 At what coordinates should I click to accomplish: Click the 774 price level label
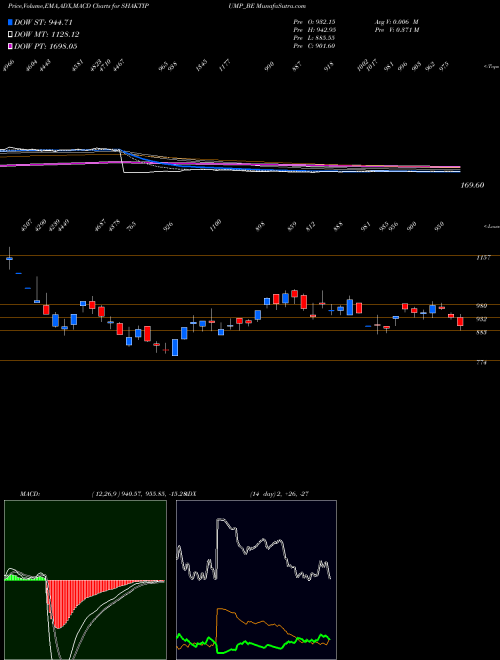tap(482, 362)
